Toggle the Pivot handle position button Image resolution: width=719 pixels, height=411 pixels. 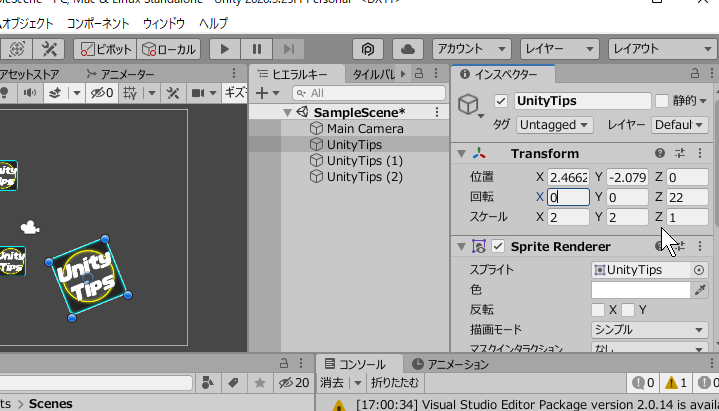(105, 49)
